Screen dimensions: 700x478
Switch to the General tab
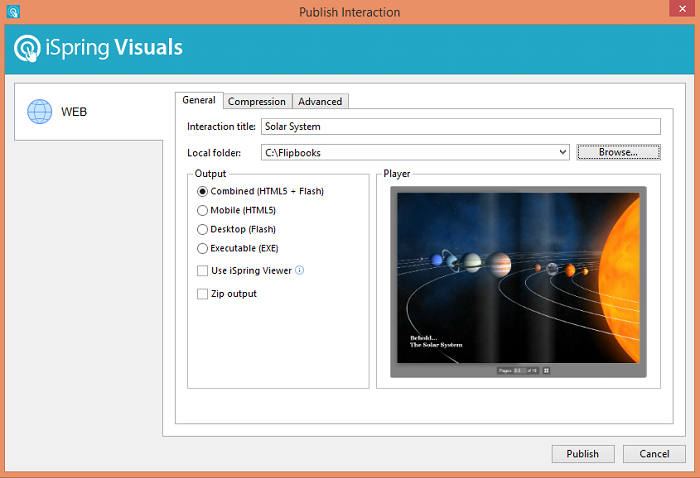coord(199,100)
